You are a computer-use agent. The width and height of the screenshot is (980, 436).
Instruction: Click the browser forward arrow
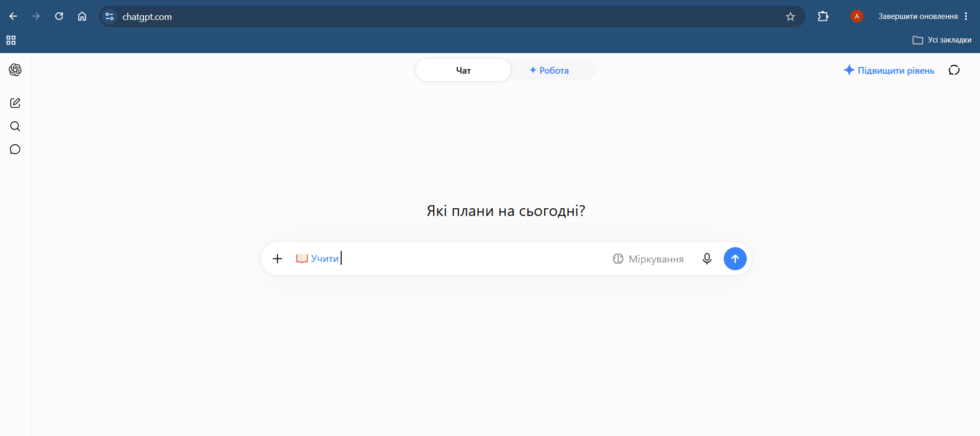click(36, 16)
